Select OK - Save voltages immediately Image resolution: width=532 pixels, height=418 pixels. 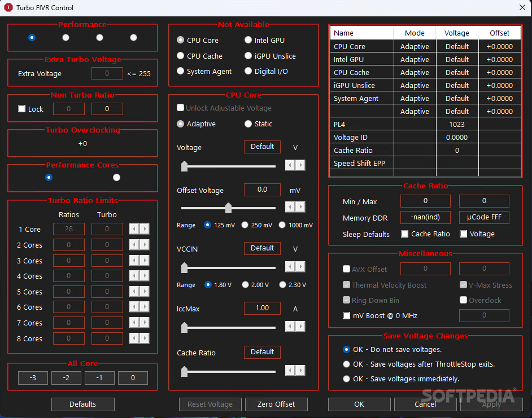[346, 379]
